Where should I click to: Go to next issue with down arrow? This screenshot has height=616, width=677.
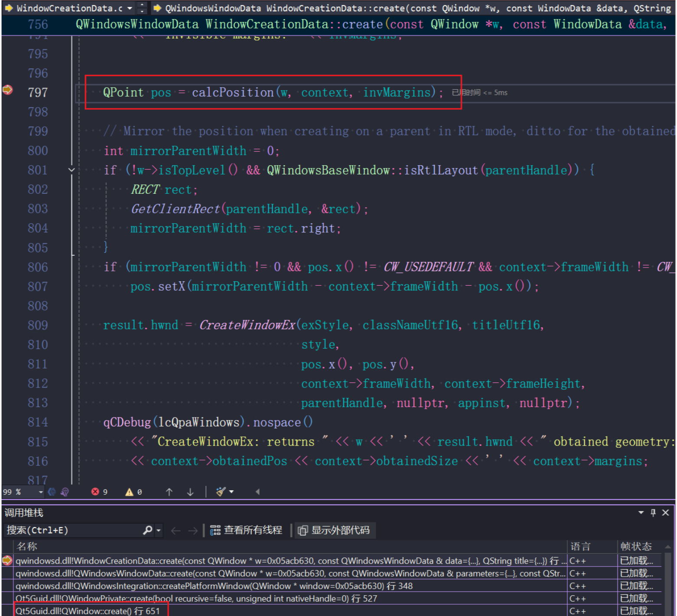(x=190, y=492)
